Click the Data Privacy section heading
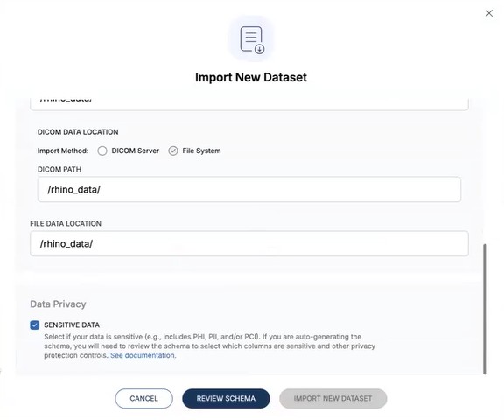 (x=58, y=304)
